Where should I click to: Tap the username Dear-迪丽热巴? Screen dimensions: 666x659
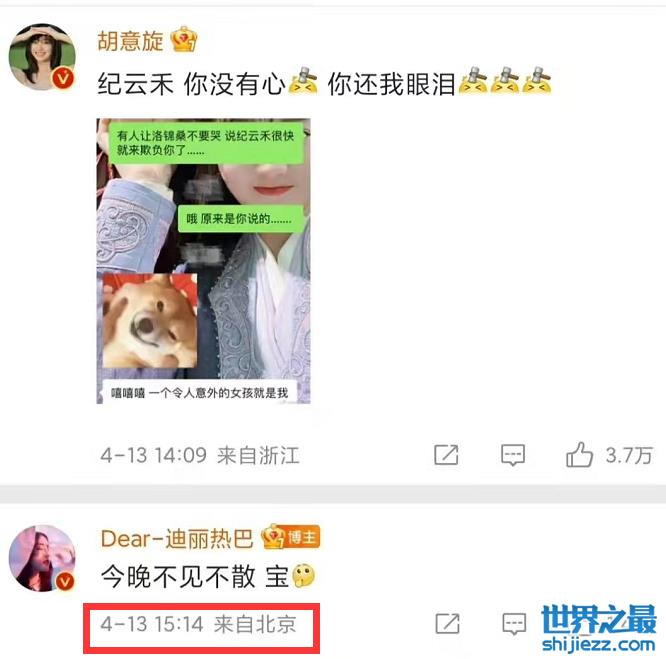click(x=177, y=539)
